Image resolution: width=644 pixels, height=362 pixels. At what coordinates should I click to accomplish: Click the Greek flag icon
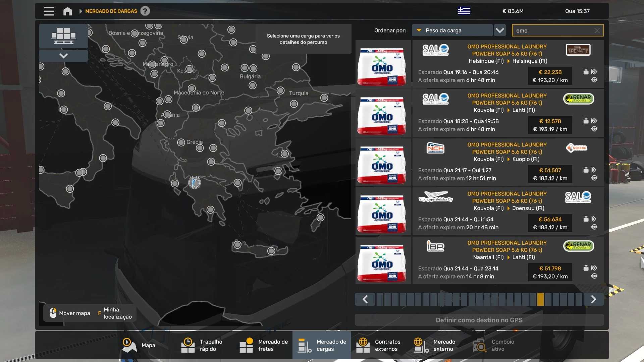[x=464, y=11]
